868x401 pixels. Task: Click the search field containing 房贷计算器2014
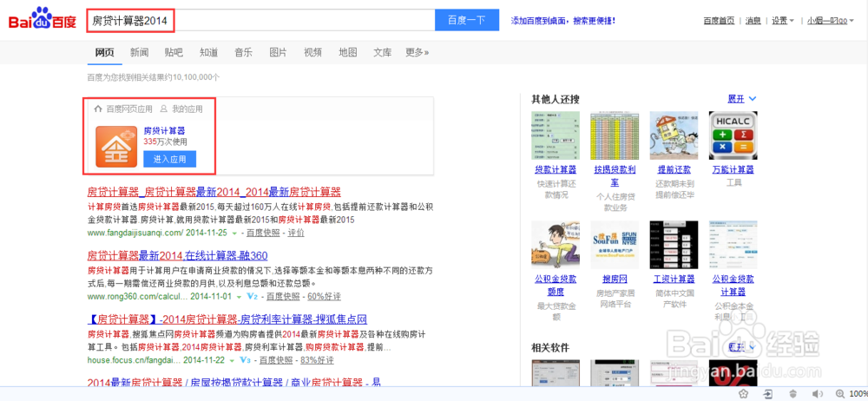[260, 21]
